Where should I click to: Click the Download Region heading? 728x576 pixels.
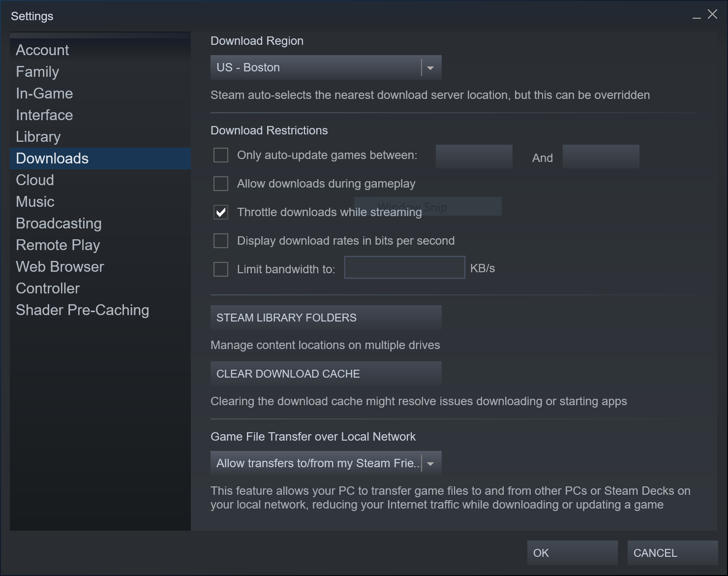tap(257, 41)
